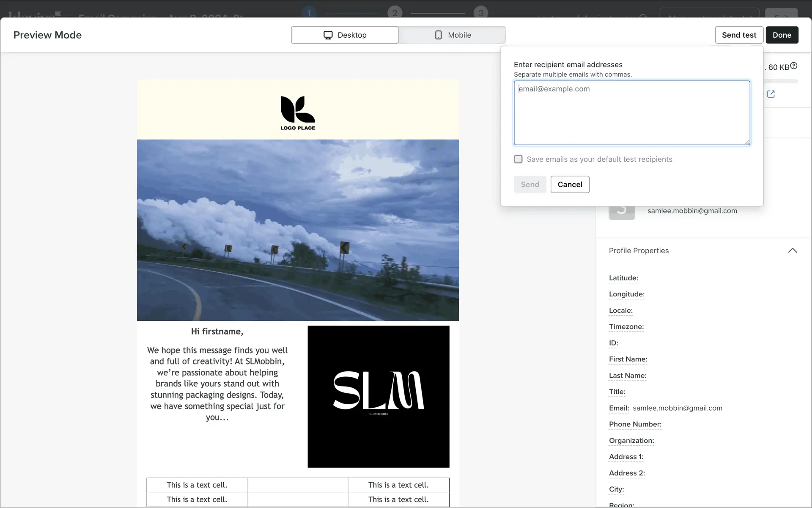The image size is (812, 508).
Task: Cancel the test email dialog
Action: tap(570, 185)
